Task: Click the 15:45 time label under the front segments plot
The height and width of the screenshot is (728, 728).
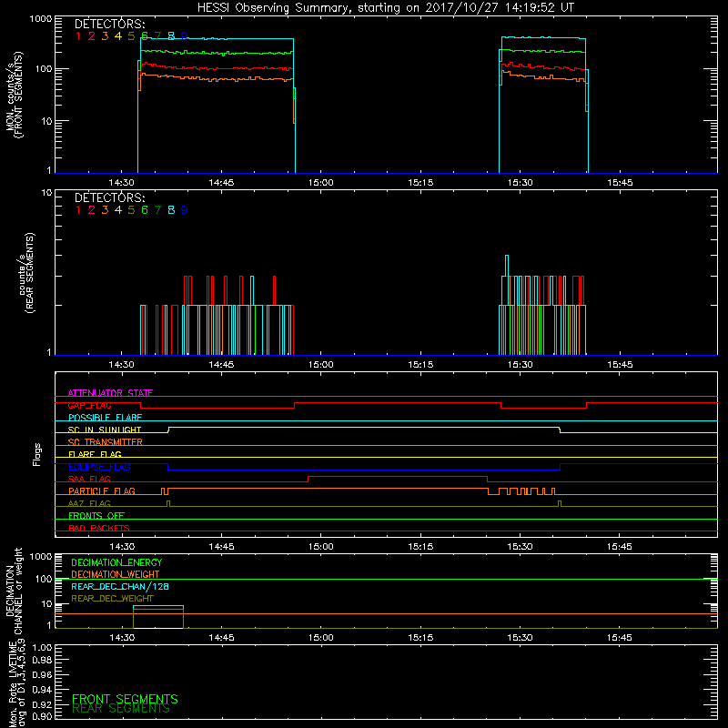Action: [x=620, y=183]
